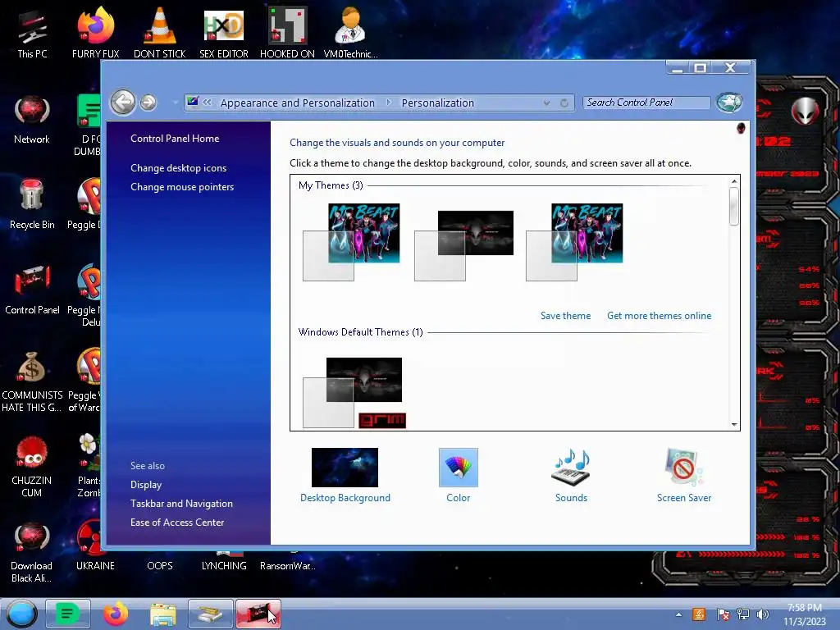Select the first Mr Beast theme

(x=351, y=242)
